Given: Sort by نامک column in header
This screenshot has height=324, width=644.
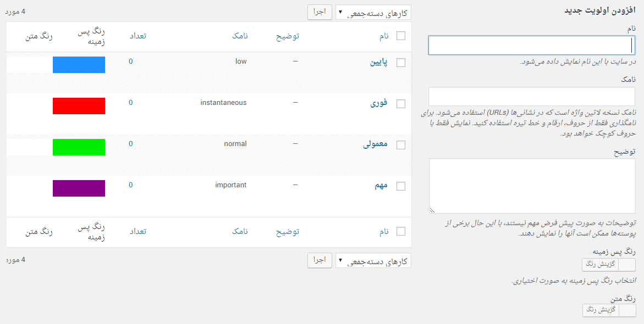Looking at the screenshot, I should [239, 36].
